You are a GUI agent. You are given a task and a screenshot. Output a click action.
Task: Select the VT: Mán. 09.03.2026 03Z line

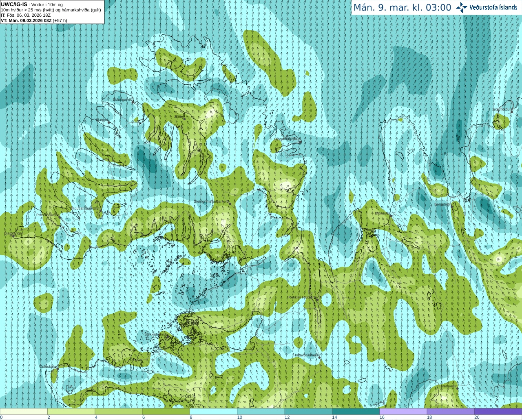tap(34, 20)
